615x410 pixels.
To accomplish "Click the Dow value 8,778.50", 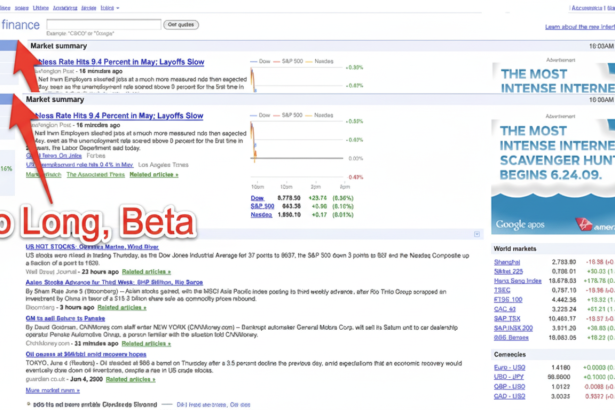I will pyautogui.click(x=289, y=198).
